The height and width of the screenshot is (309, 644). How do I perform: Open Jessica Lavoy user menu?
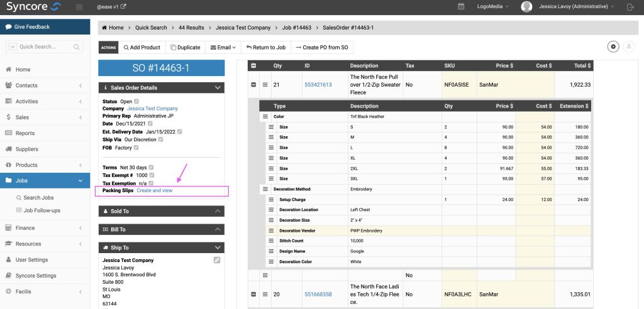tap(576, 6)
